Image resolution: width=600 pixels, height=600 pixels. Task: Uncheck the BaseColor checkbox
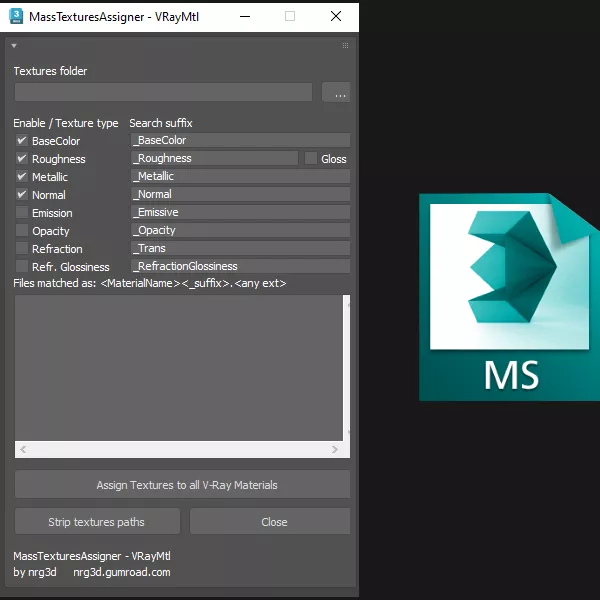coord(22,140)
